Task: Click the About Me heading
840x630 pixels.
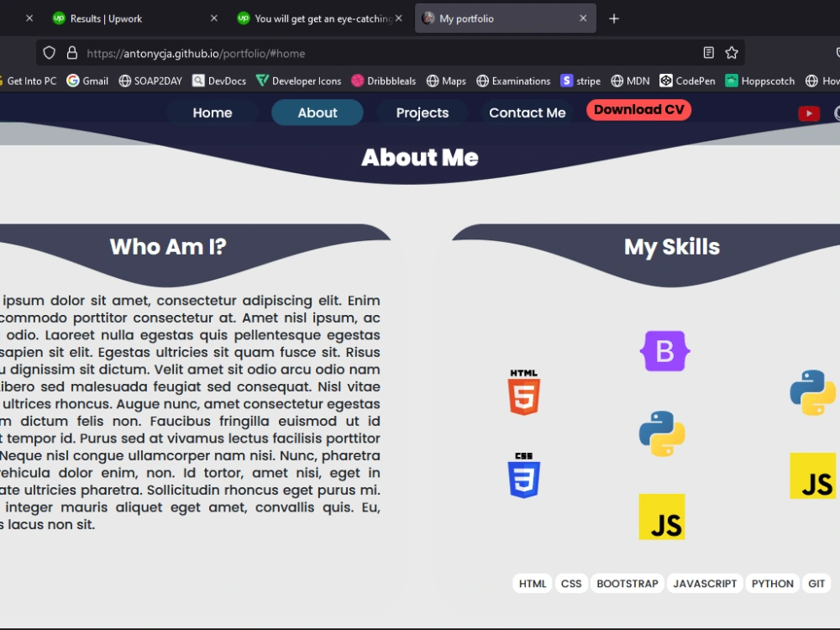Action: pyautogui.click(x=420, y=158)
